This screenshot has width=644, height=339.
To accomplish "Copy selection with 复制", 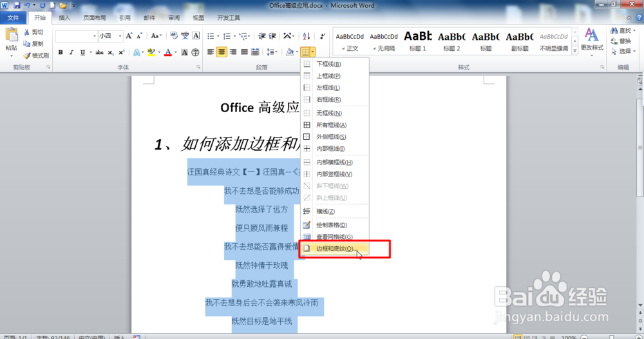I will point(33,44).
